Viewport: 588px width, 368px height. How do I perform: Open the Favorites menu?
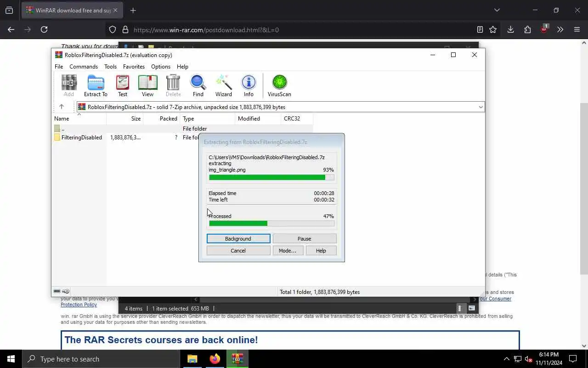pos(134,67)
